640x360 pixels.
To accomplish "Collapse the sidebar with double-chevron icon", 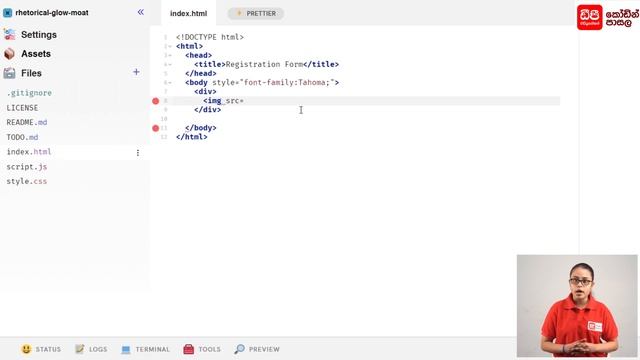I will click(140, 12).
